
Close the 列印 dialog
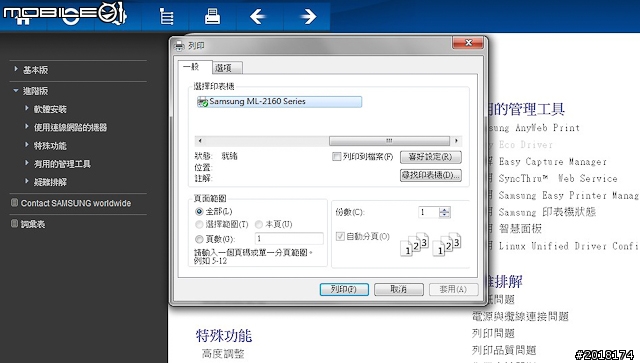[x=468, y=42]
